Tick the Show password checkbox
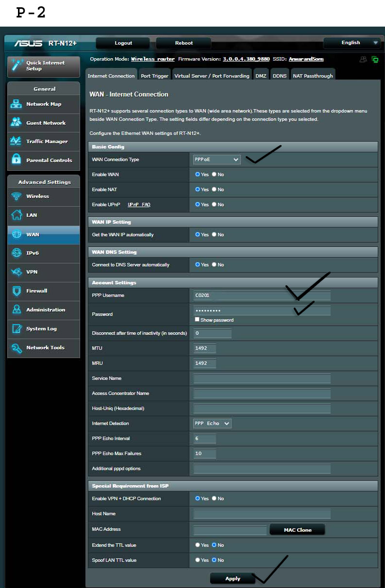The height and width of the screenshot is (588, 385). 197,320
